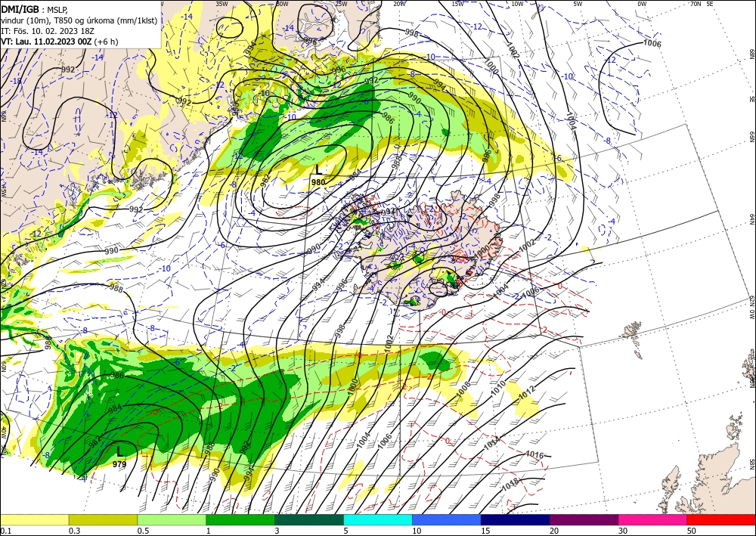Click the "979" pressure value under the L
Image resolution: width=756 pixels, height=536 pixels.
[x=119, y=464]
